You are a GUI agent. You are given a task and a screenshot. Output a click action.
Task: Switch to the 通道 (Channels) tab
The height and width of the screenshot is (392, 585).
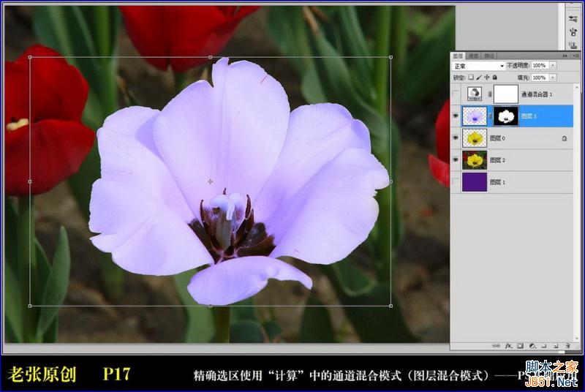[473, 56]
